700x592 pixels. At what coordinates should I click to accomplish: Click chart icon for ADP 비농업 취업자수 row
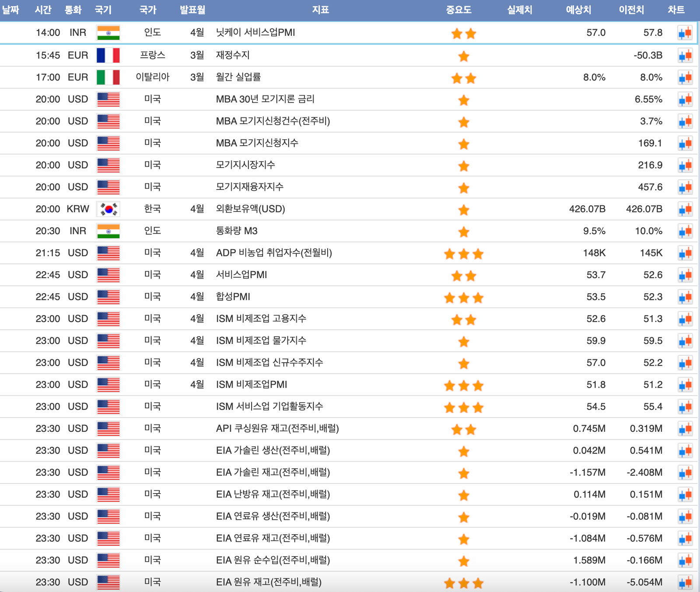685,253
